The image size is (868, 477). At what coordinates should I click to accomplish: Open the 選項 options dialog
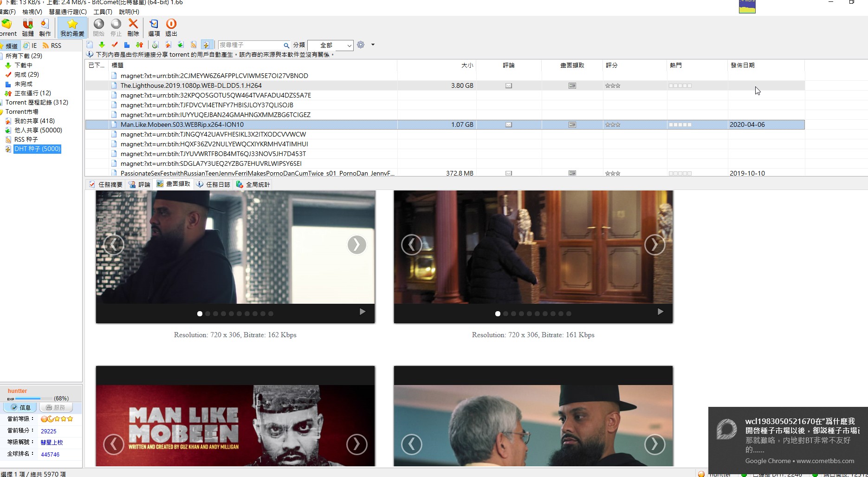pyautogui.click(x=154, y=27)
